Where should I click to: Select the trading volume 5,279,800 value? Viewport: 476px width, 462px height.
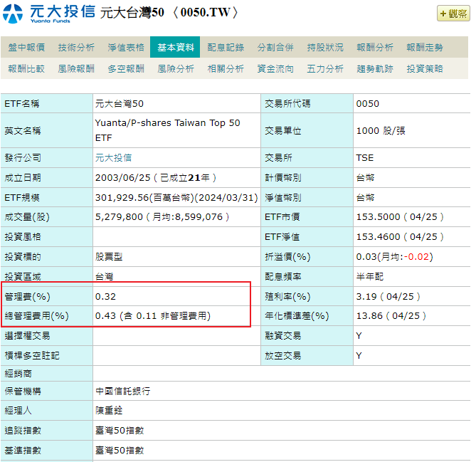click(x=119, y=217)
